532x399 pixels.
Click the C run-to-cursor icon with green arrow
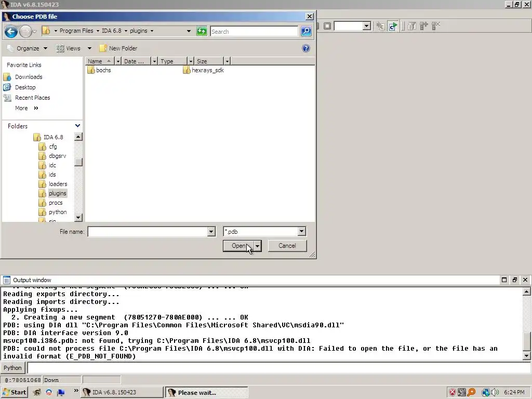pyautogui.click(x=393, y=26)
